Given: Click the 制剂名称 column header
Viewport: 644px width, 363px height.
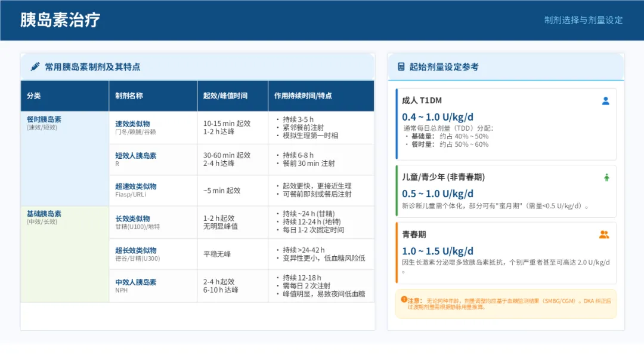Looking at the screenshot, I should (153, 96).
